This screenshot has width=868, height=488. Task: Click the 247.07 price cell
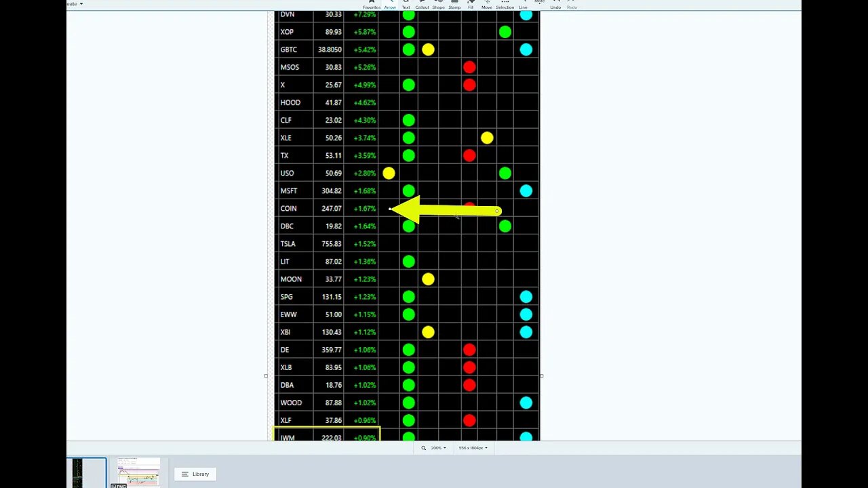pos(329,208)
